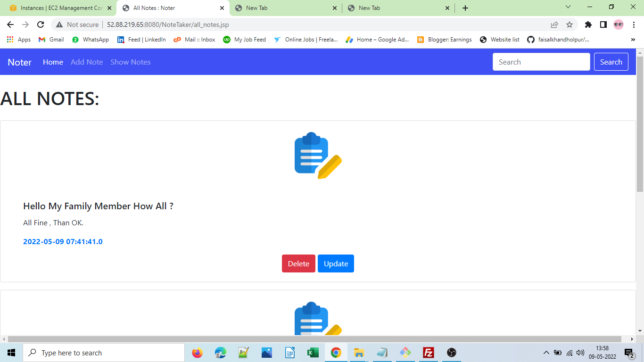The image size is (644, 362).
Task: Go back to the previous page
Action: (10, 25)
